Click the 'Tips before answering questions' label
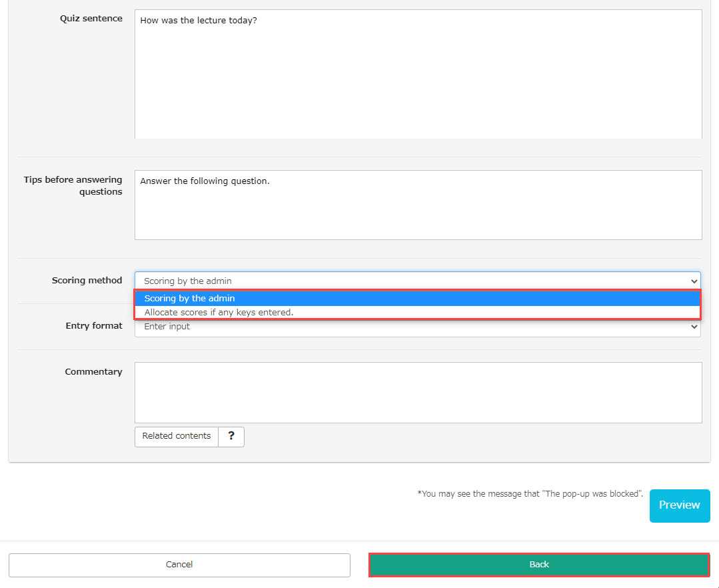 [73, 185]
